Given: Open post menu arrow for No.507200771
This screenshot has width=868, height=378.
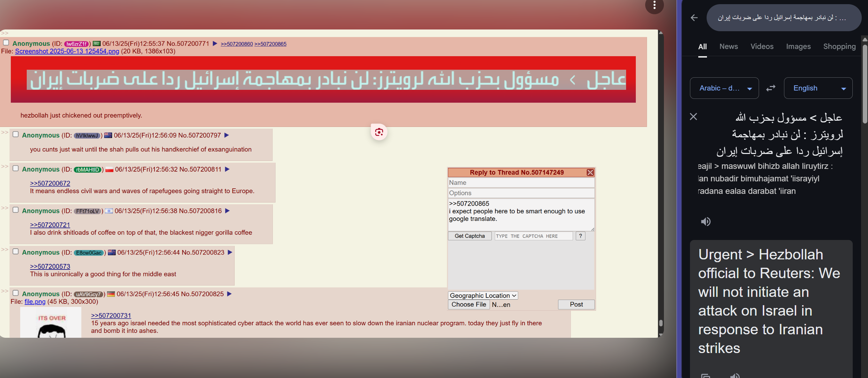Looking at the screenshot, I should coord(215,44).
